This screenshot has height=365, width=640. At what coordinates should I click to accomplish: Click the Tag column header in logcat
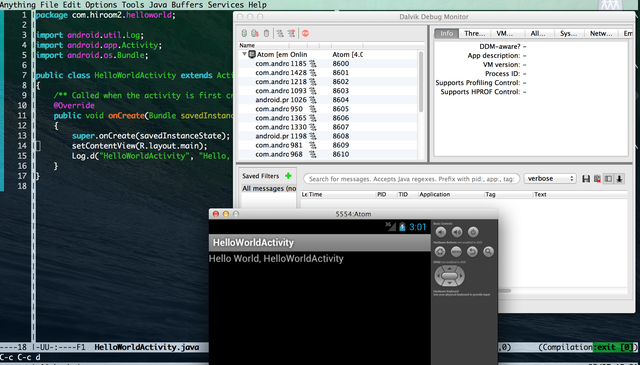click(509, 194)
